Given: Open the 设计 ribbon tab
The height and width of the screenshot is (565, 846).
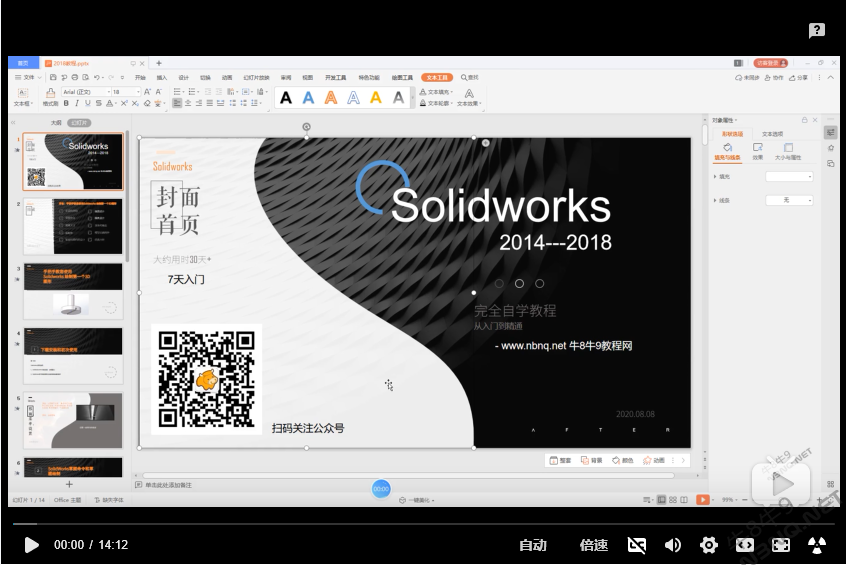Looking at the screenshot, I should tap(183, 78).
